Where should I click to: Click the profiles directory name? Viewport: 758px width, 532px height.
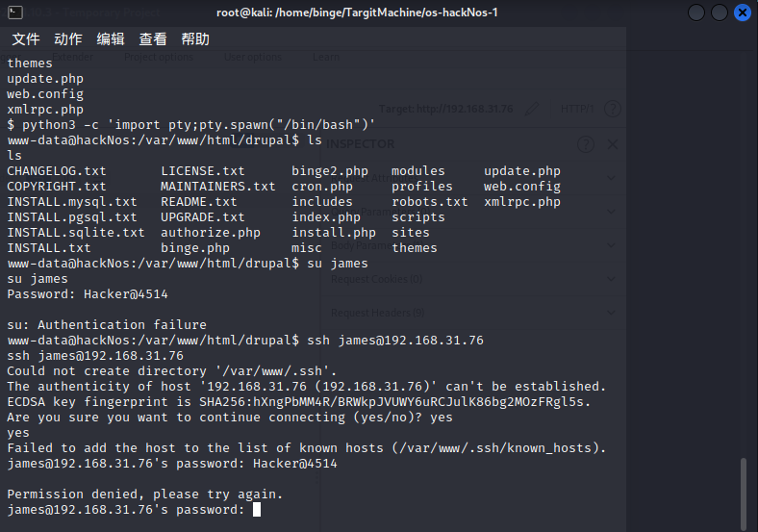click(422, 187)
